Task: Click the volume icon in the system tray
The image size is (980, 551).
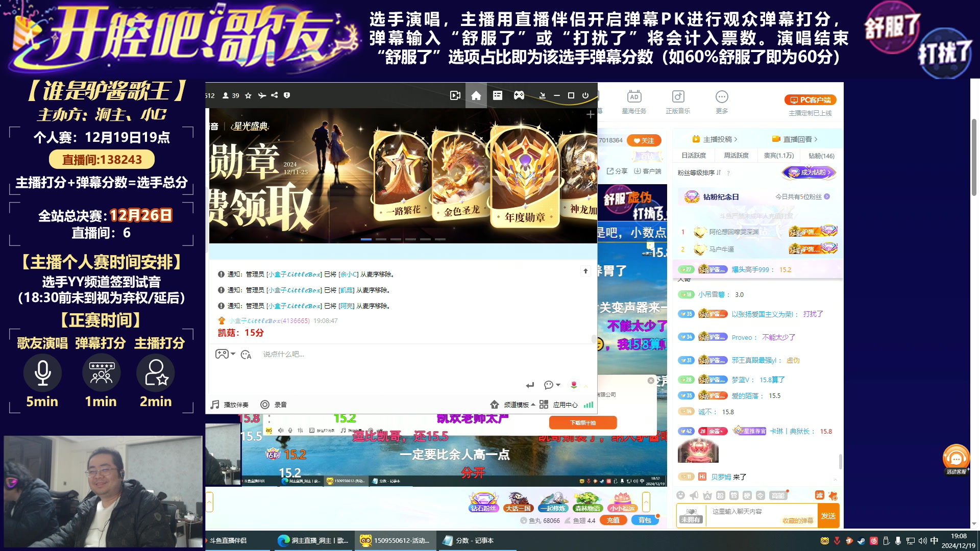Action: (x=922, y=541)
